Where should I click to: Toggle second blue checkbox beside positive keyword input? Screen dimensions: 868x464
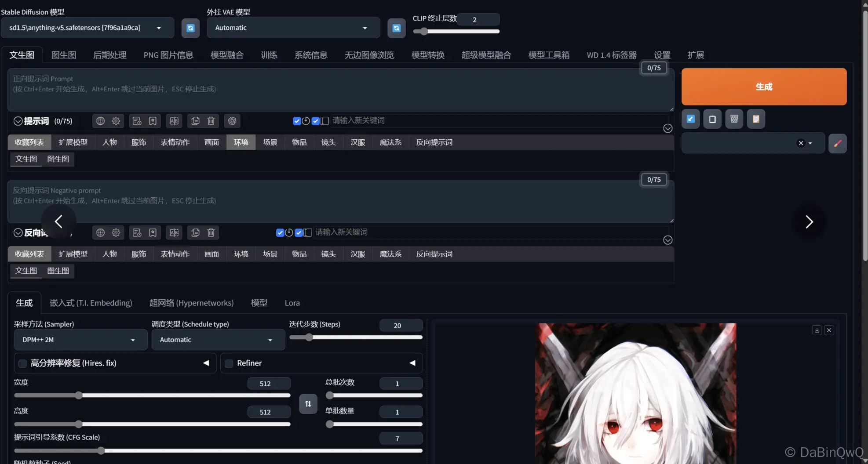click(316, 121)
